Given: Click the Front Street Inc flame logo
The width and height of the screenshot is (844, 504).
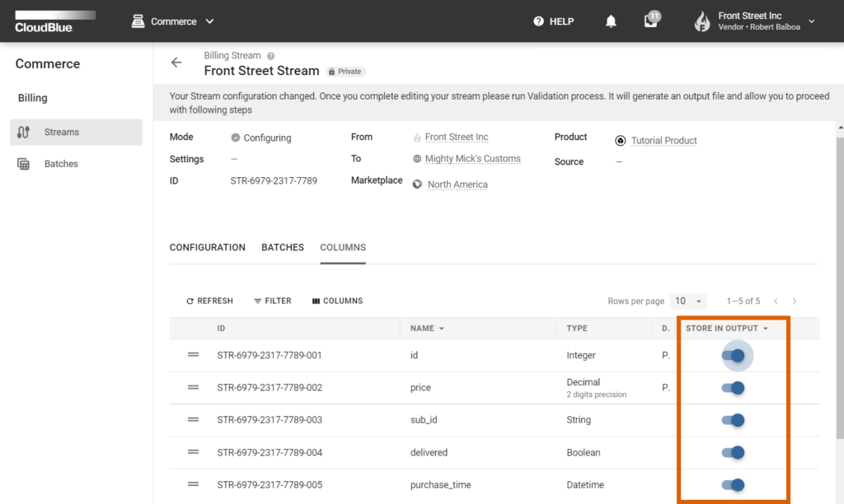Looking at the screenshot, I should [702, 21].
